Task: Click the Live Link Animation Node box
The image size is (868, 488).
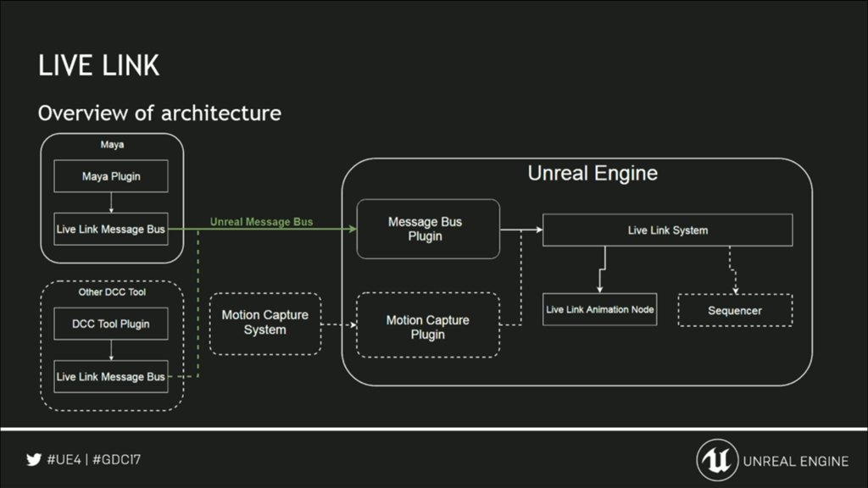Action: (x=599, y=309)
